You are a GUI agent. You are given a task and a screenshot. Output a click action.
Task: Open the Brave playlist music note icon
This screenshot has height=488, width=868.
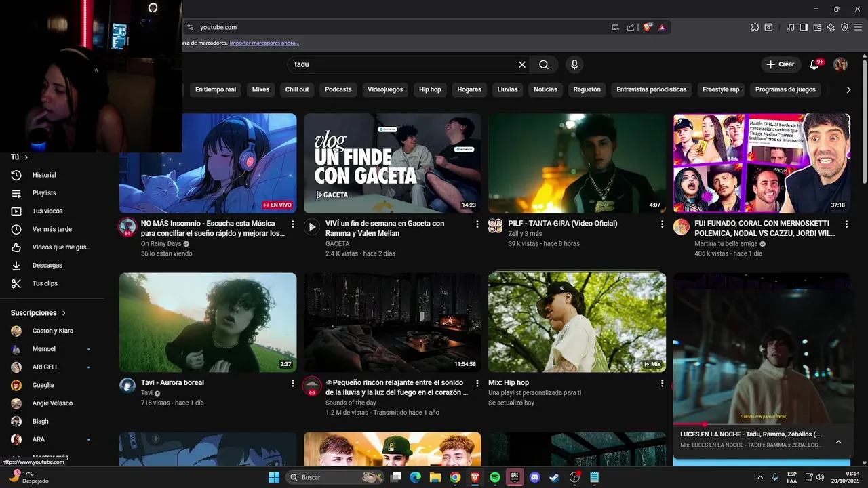(x=790, y=27)
